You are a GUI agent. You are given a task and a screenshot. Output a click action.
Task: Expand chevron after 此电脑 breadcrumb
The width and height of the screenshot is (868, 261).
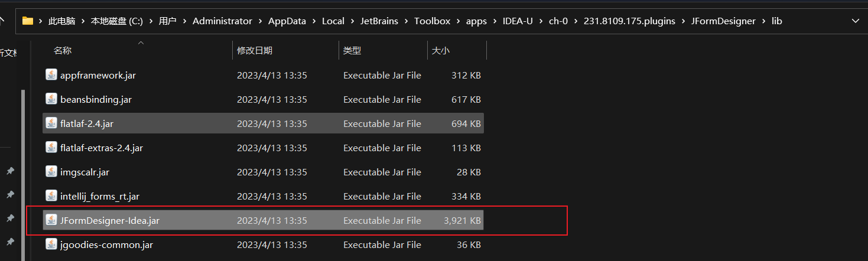click(83, 21)
